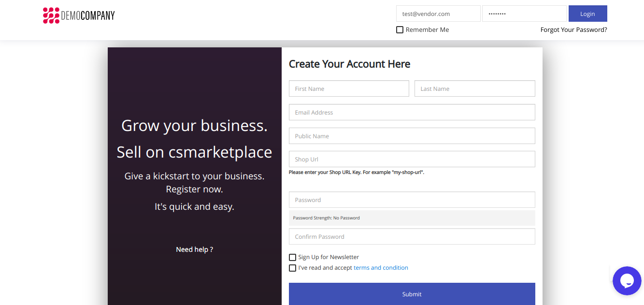Focus the First Name field
644x305 pixels.
[349, 89]
